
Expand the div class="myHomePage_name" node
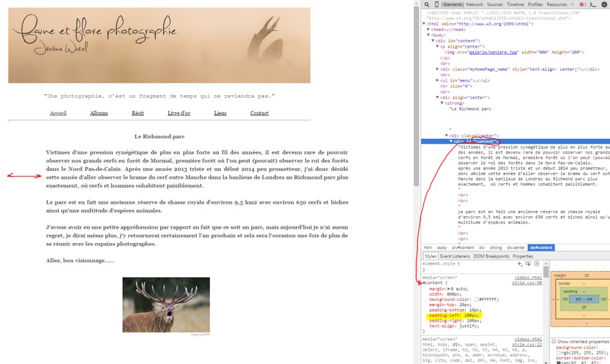pyautogui.click(x=437, y=69)
